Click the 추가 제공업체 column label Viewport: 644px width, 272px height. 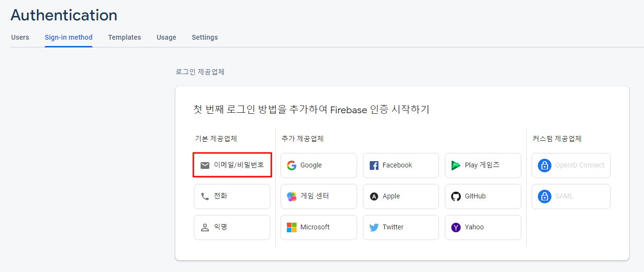pyautogui.click(x=302, y=139)
